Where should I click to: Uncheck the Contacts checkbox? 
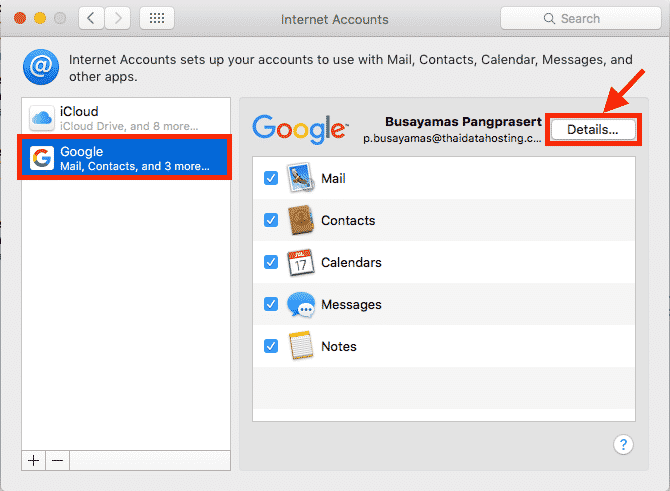pyautogui.click(x=271, y=220)
